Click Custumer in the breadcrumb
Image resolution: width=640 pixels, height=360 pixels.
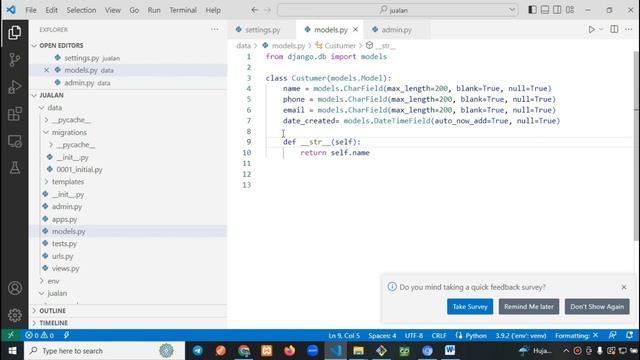coord(340,45)
